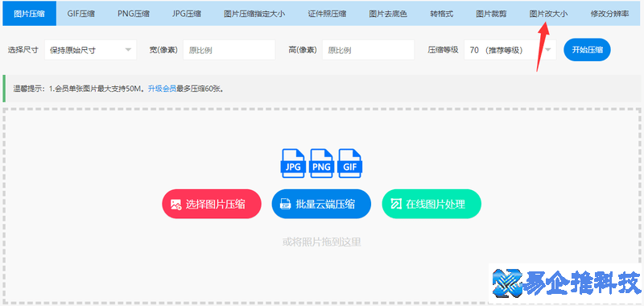Click the ZIP icon in 批量云端压缩
The image size is (644, 306).
point(286,205)
